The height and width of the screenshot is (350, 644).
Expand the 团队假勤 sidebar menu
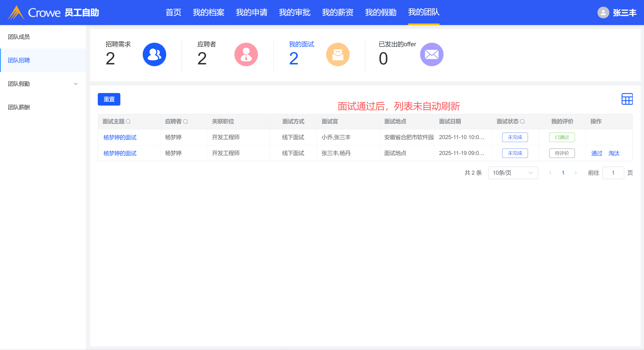tap(76, 84)
